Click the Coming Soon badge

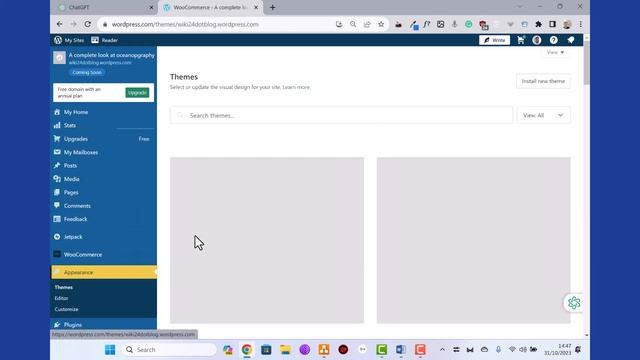coord(87,72)
